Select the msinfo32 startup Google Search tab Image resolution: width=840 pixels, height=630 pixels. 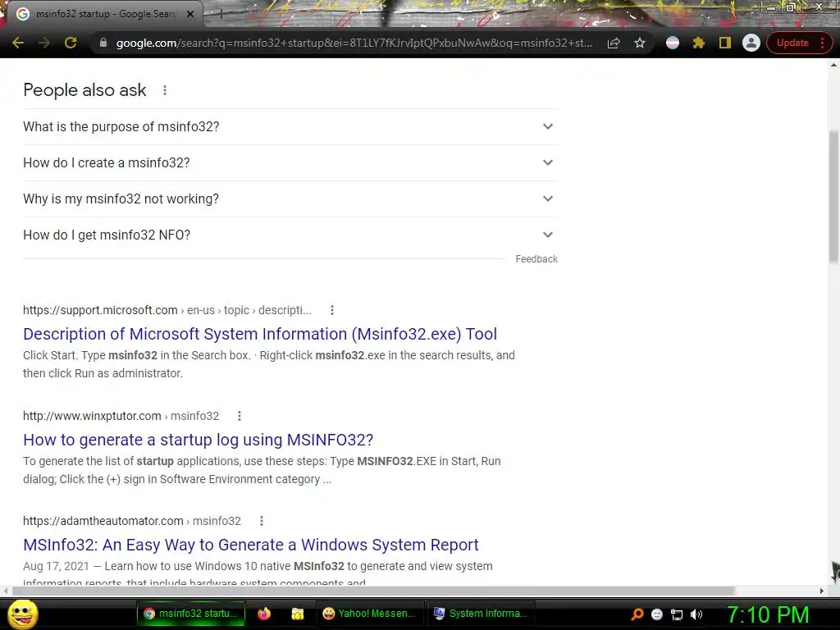(x=105, y=14)
